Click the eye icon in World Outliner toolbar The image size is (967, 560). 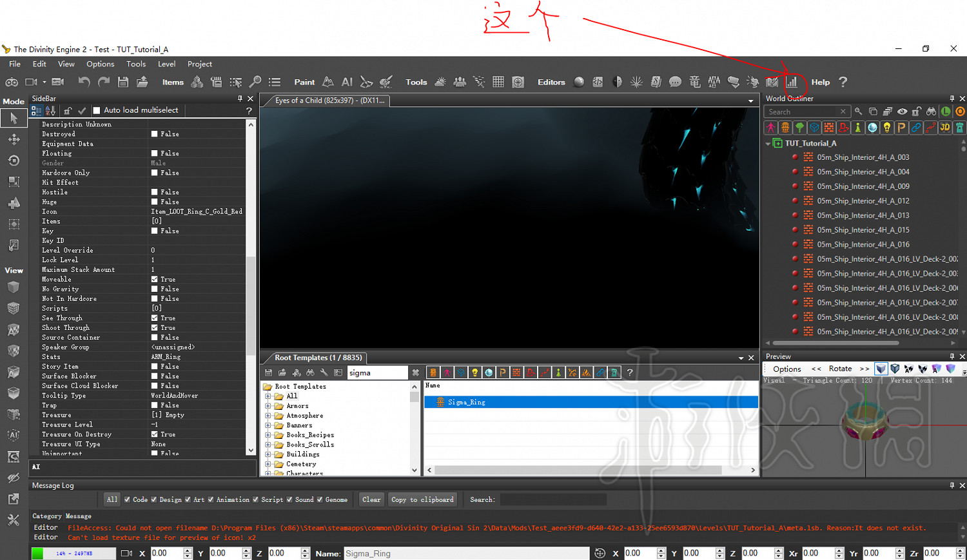[902, 111]
